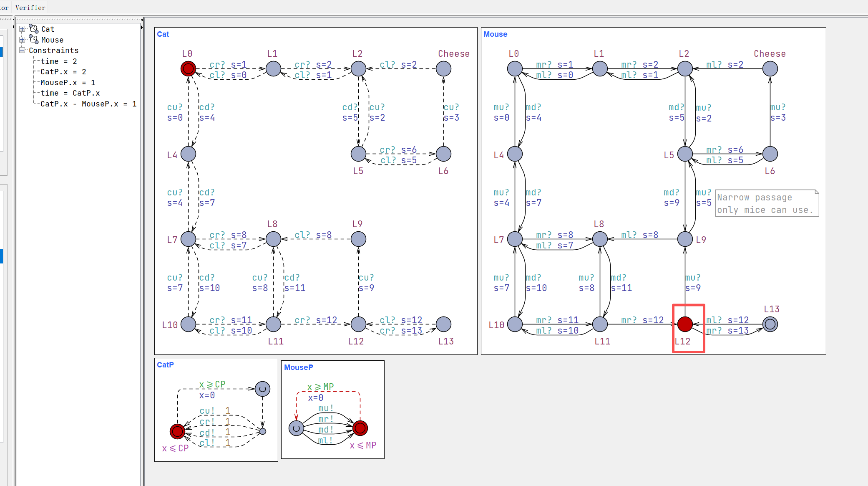
Task: Click the Cheese location in Cat process
Action: point(443,68)
